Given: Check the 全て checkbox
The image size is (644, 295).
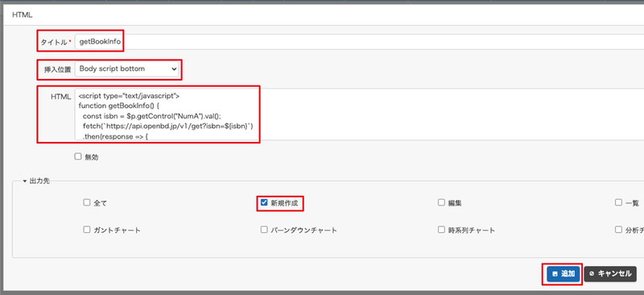Looking at the screenshot, I should tap(86, 202).
